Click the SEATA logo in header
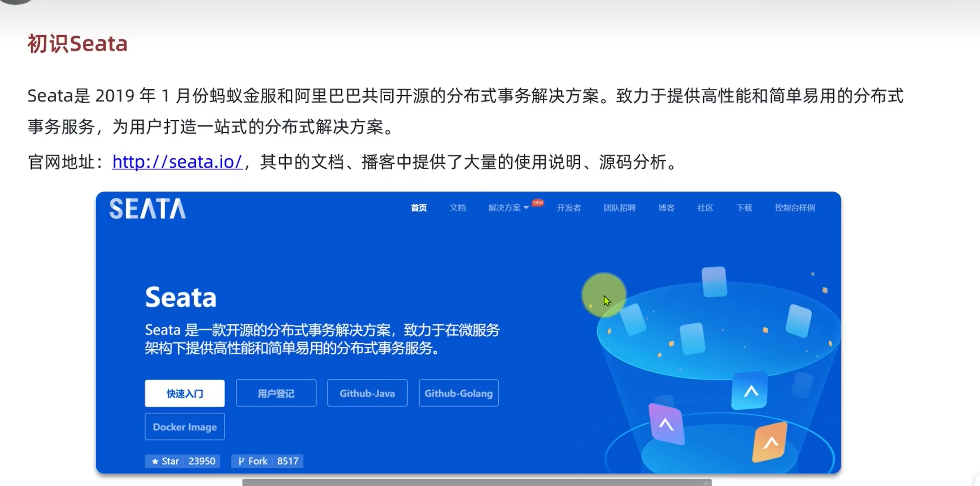This screenshot has width=980, height=486. coord(148,209)
